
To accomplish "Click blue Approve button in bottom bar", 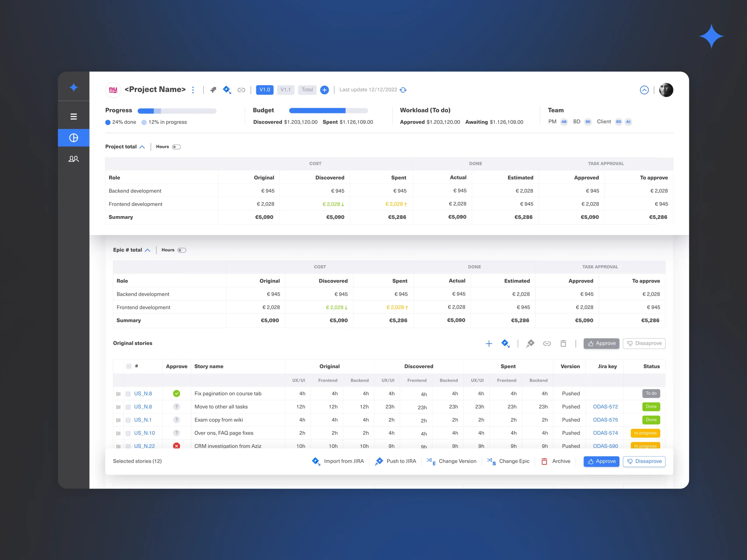I will pos(601,461).
